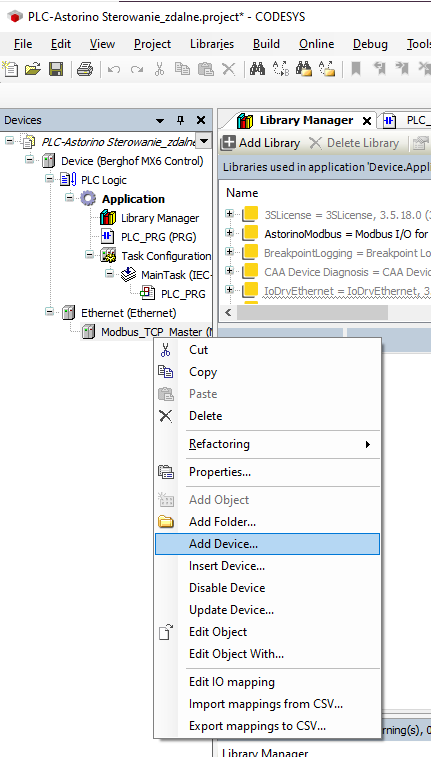This screenshot has width=432, height=758.
Task: Click the Previous bookmark toolbar icon
Action: 379,69
